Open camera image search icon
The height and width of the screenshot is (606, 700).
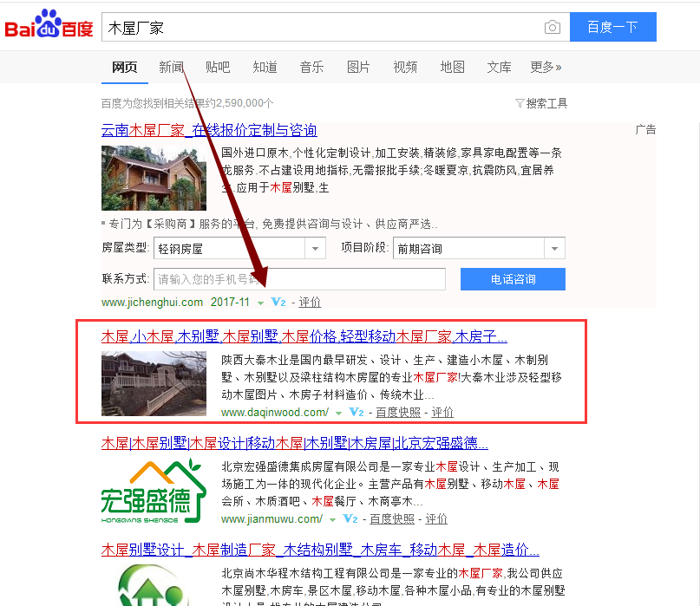[553, 27]
